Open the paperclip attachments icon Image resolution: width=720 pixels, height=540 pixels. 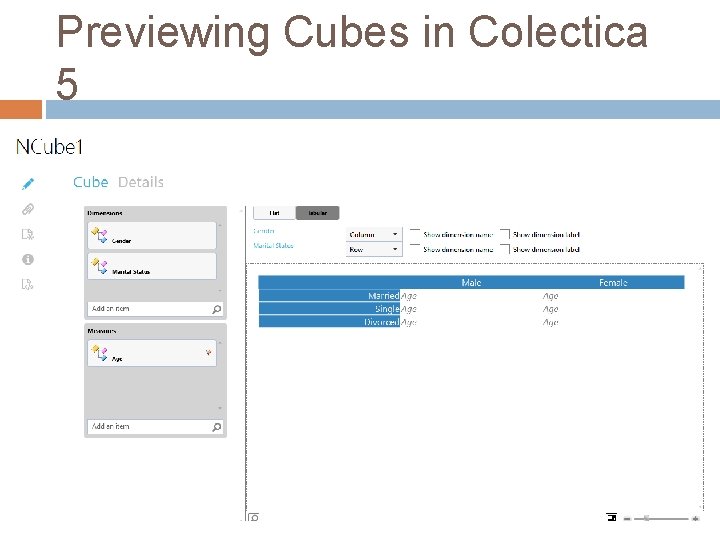(x=28, y=209)
